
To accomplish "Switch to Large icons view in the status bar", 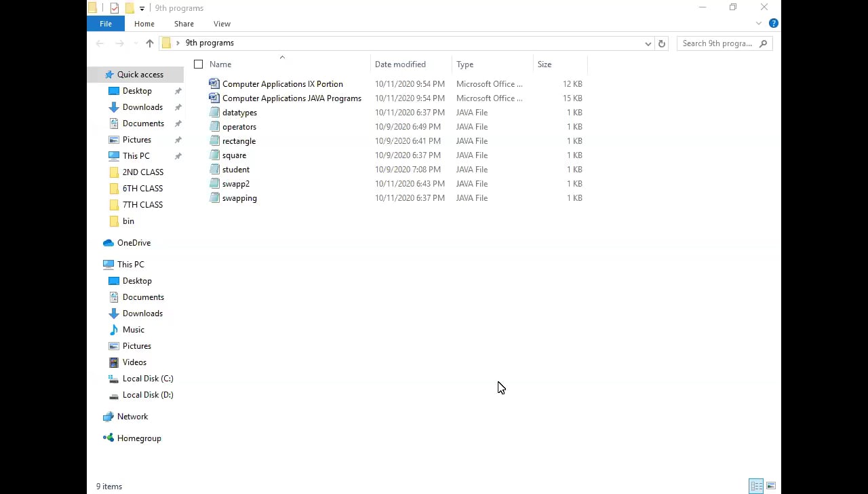I will click(771, 486).
